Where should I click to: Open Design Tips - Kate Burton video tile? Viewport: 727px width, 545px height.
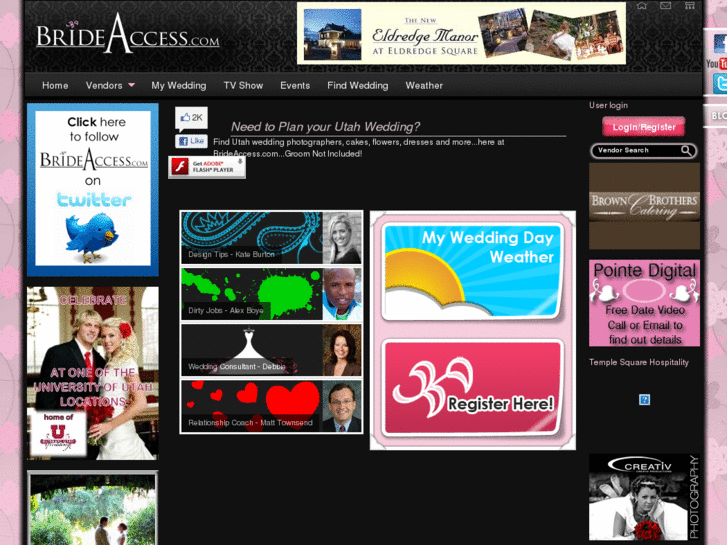[271, 238]
